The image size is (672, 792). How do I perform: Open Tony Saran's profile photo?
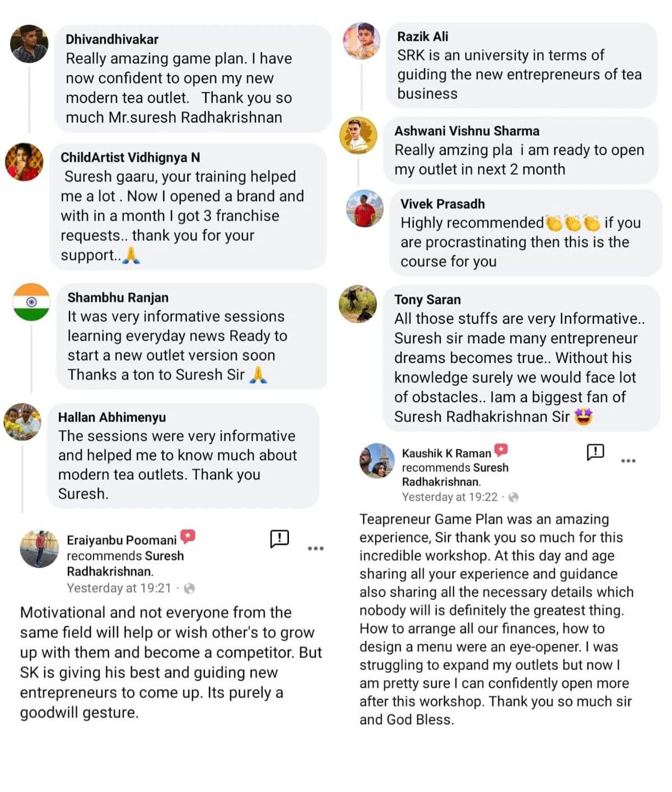point(358,304)
